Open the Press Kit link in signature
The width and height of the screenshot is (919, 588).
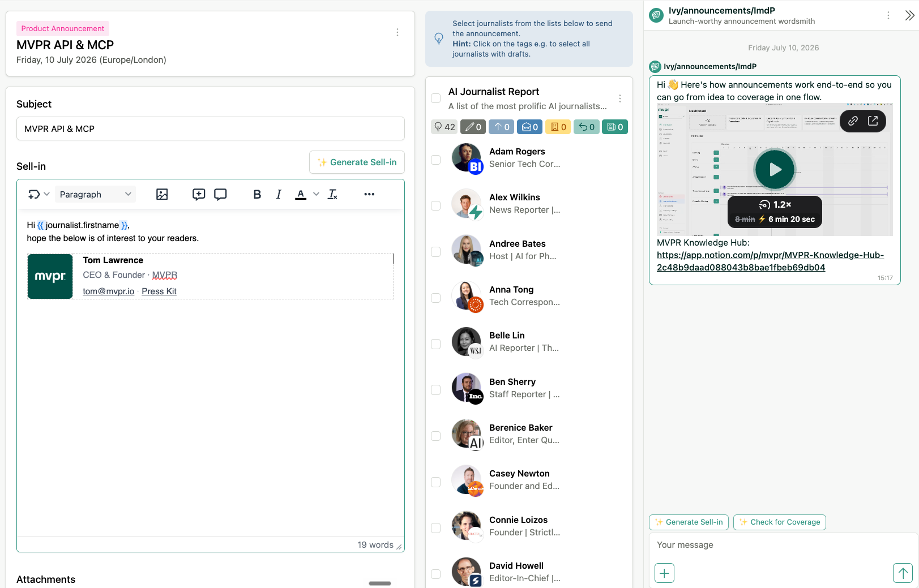[x=159, y=291]
